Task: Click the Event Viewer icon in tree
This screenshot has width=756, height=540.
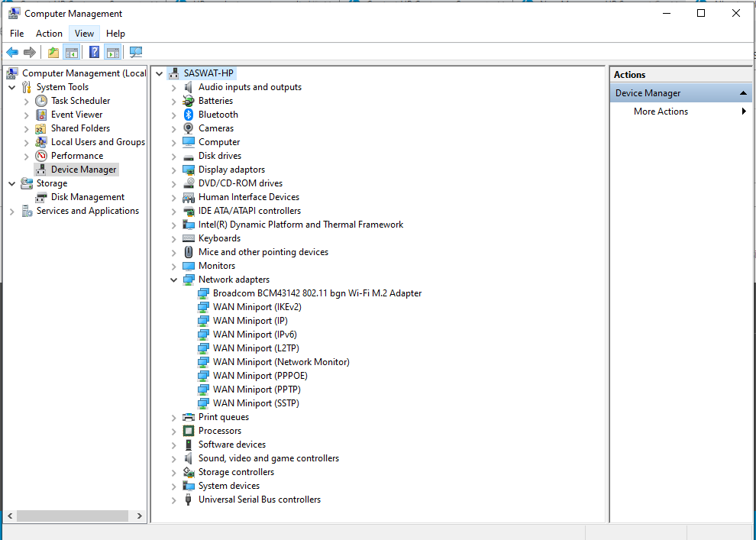Action: [41, 115]
